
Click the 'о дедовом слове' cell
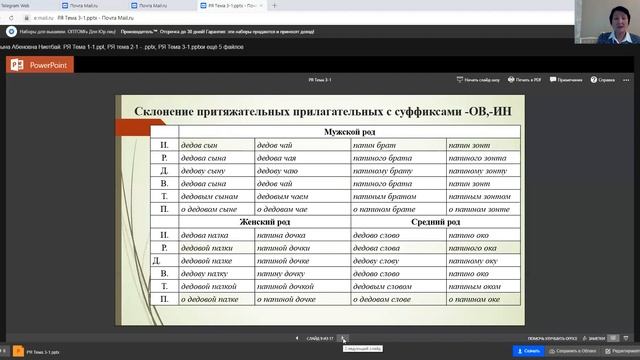click(398, 299)
